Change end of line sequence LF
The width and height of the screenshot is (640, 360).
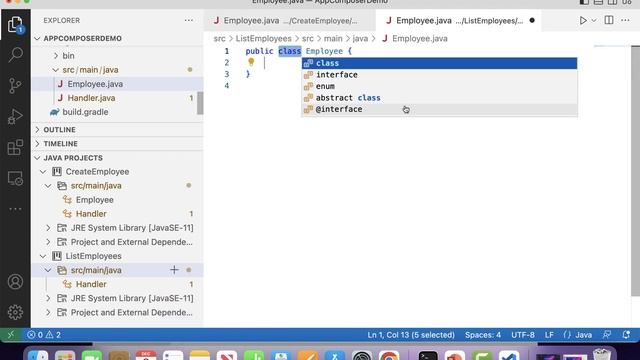coord(549,335)
